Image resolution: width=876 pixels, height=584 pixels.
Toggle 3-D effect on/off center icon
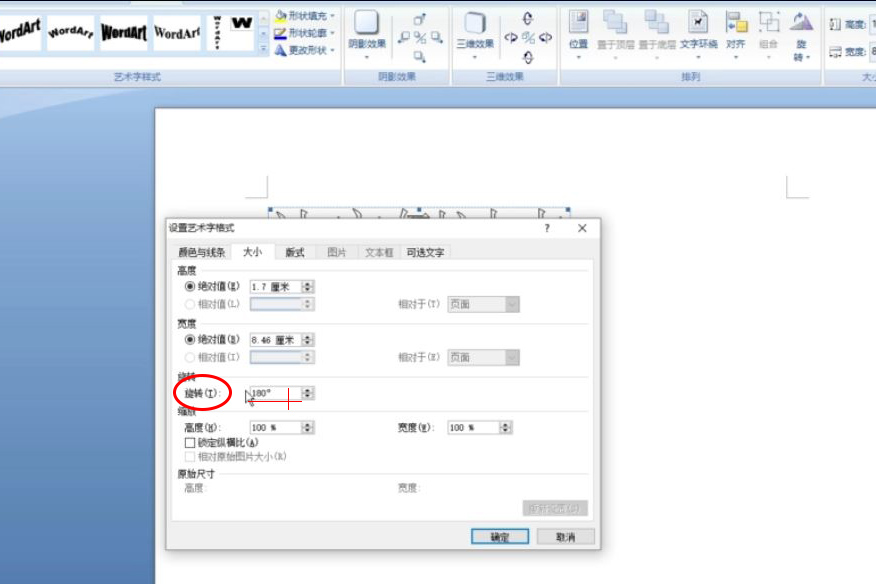pyautogui.click(x=529, y=38)
